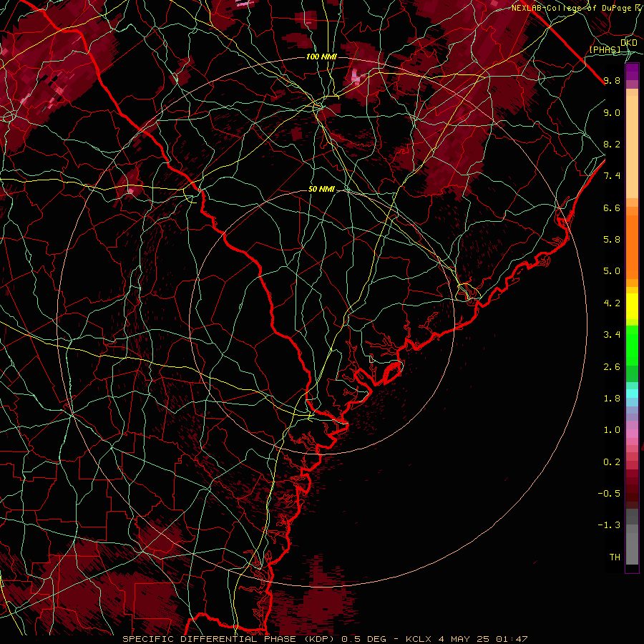
Task: Click the TH label on color scale
Action: [615, 557]
